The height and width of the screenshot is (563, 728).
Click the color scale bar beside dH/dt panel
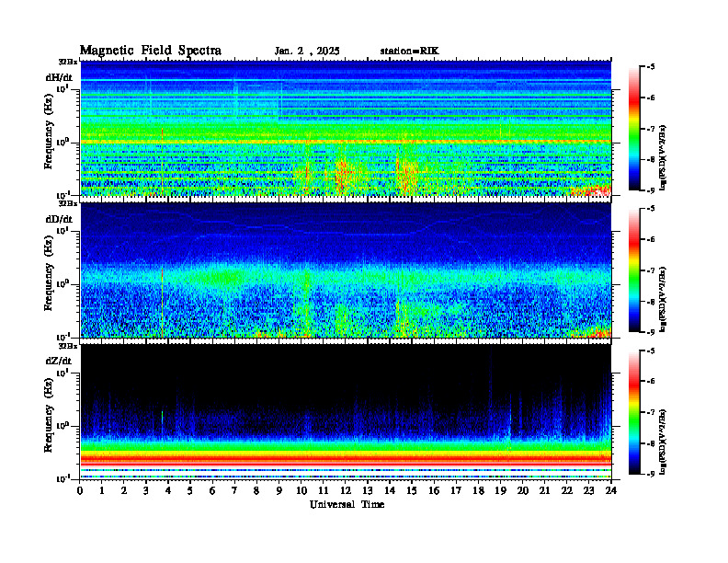point(634,128)
